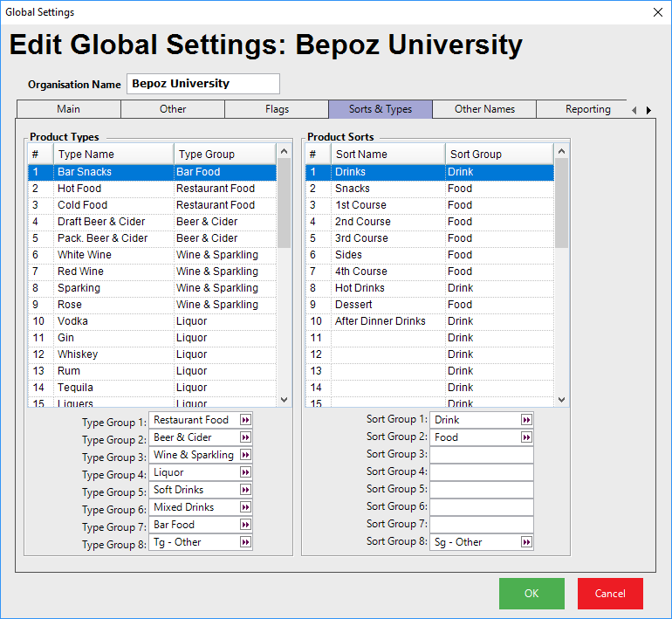
Task: Open the Sort Group 1 Drink picker
Action: click(526, 420)
